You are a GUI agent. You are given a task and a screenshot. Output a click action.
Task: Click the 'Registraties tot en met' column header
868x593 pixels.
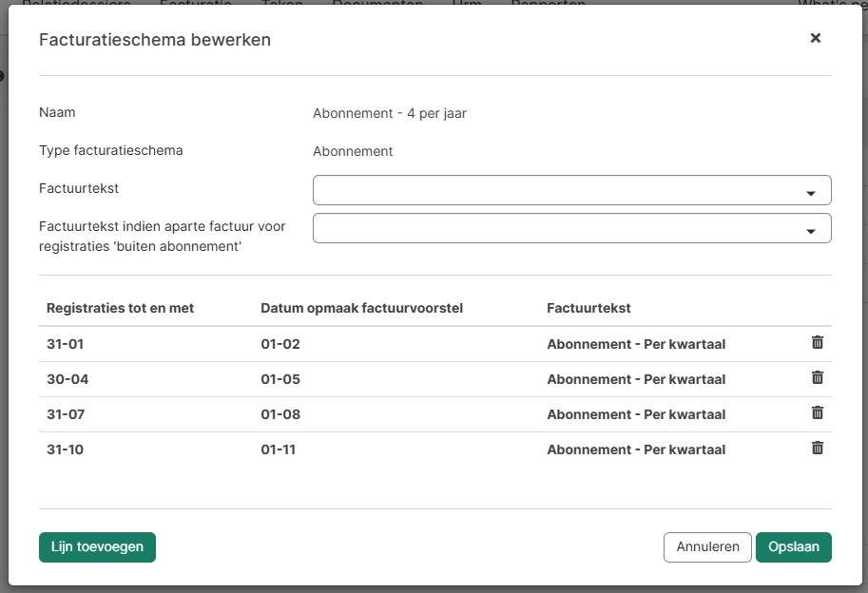pos(120,308)
